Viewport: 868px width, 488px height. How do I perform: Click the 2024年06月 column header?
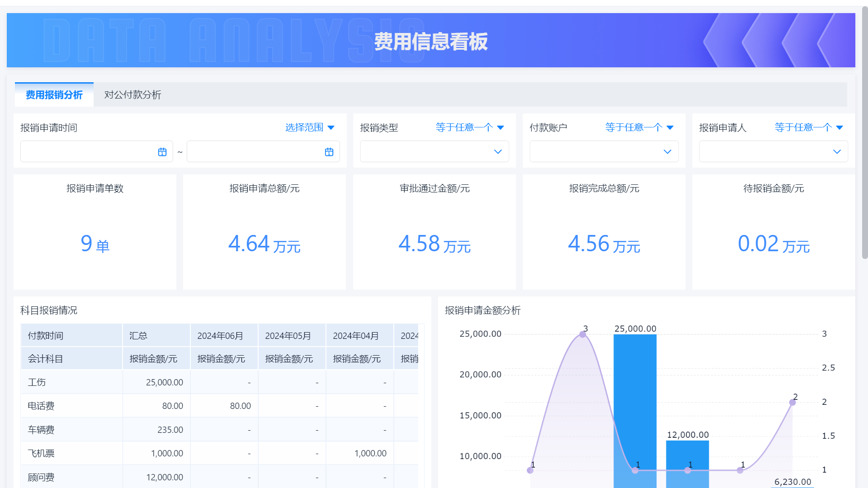click(220, 336)
